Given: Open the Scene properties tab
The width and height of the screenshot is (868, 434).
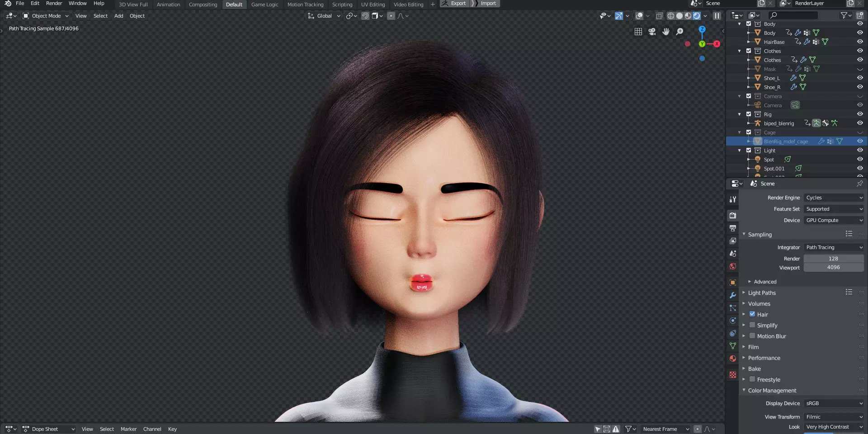Looking at the screenshot, I should [x=733, y=254].
